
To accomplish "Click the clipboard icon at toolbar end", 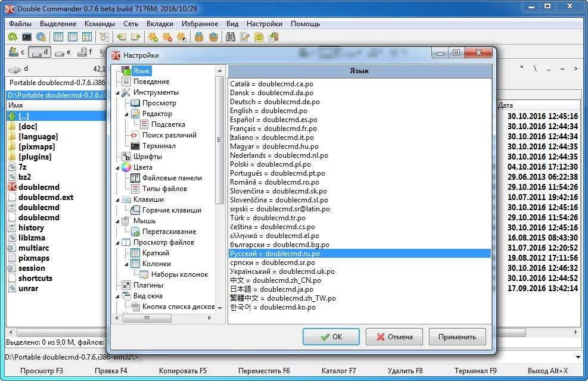I will coord(274,37).
